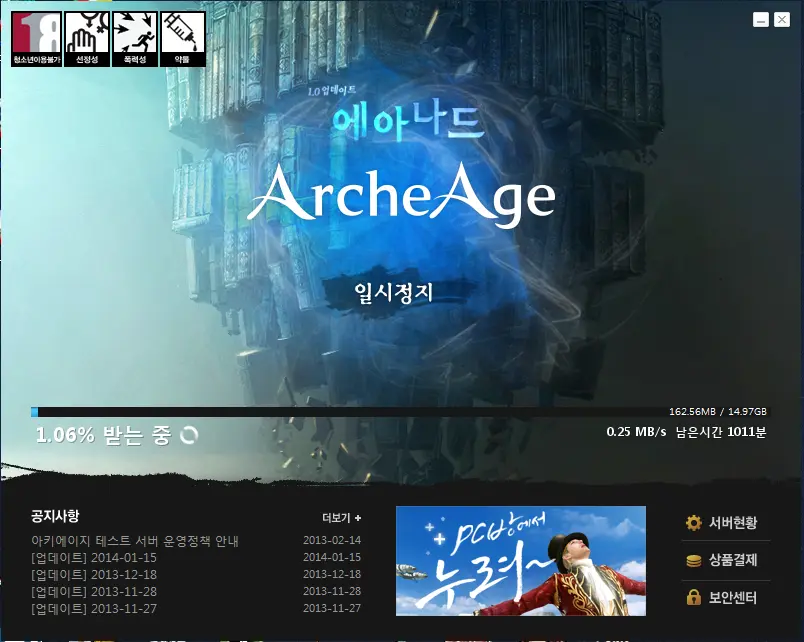Click the 폭력성 violence rating icon
Viewport: 804px width, 642px height.
134,39
